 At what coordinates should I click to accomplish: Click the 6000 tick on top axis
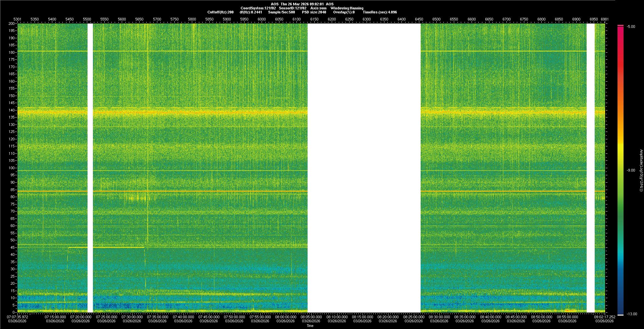tap(262, 19)
